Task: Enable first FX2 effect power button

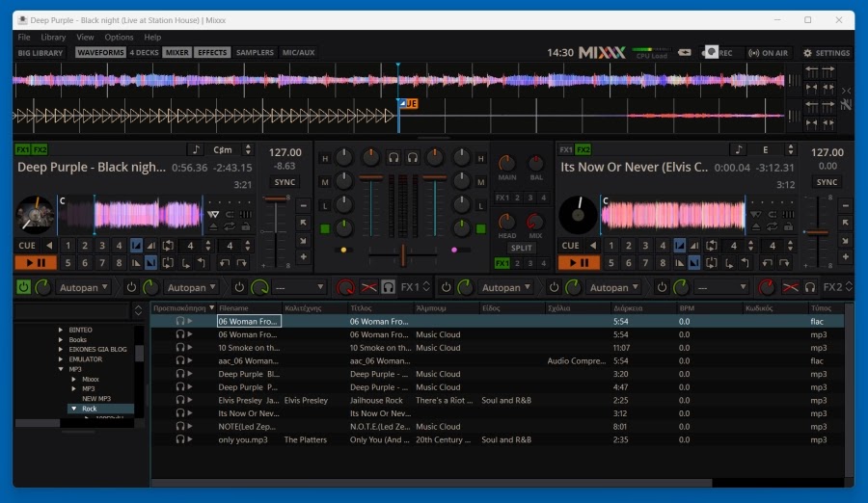Action: 446,287
